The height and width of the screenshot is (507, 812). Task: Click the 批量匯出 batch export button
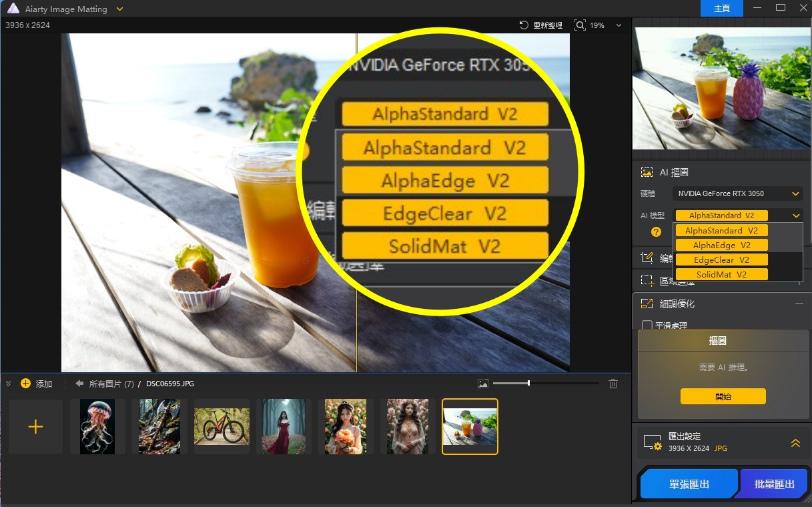(x=775, y=484)
